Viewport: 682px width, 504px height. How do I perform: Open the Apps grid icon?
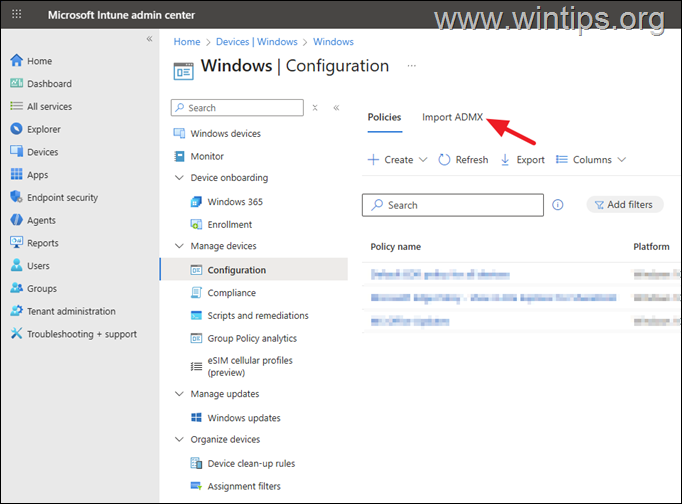[x=17, y=174]
